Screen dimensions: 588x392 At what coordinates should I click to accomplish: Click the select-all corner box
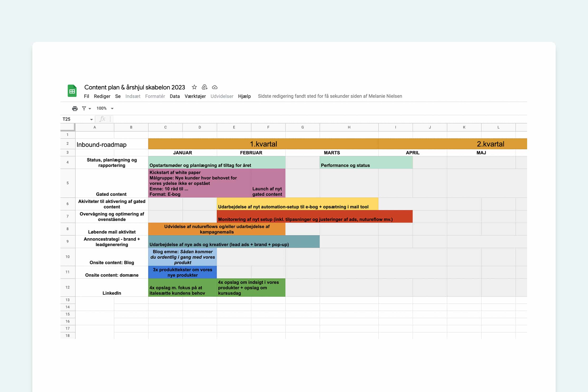click(x=67, y=127)
